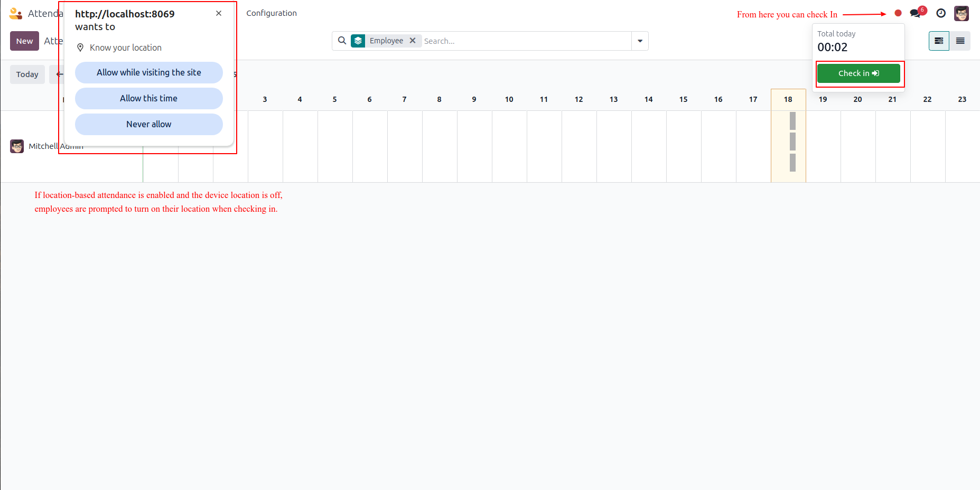Jump to Today in the Gantt view
980x490 pixels.
point(27,74)
